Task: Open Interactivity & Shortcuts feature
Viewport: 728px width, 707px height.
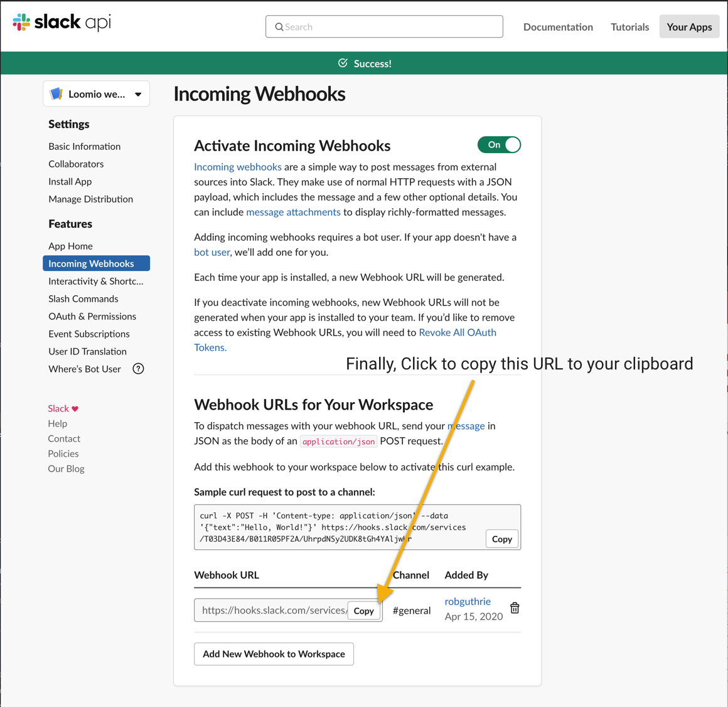Action: click(x=96, y=281)
